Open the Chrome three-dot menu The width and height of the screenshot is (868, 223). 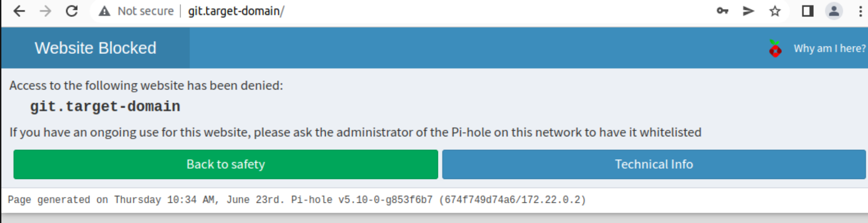click(861, 11)
